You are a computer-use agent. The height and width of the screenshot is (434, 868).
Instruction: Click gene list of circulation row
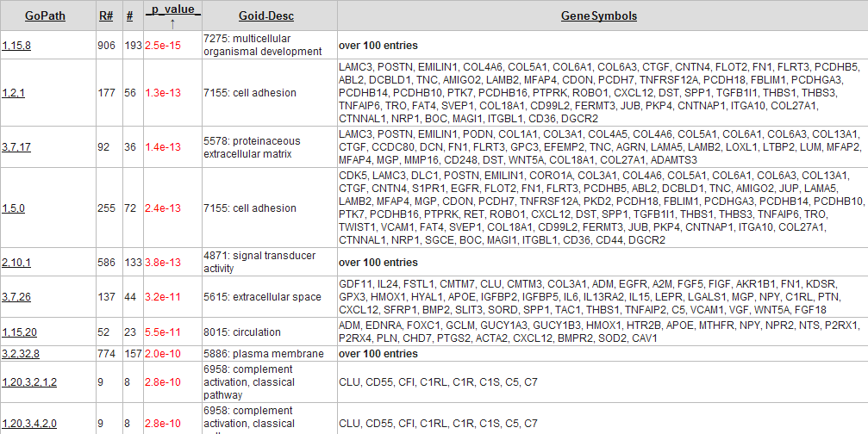tap(601, 332)
